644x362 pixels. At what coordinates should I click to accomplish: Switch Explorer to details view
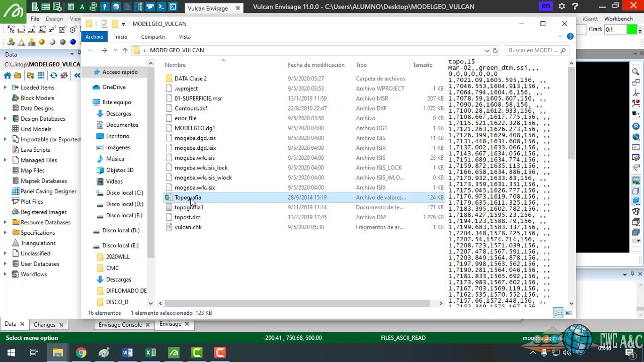click(558, 313)
